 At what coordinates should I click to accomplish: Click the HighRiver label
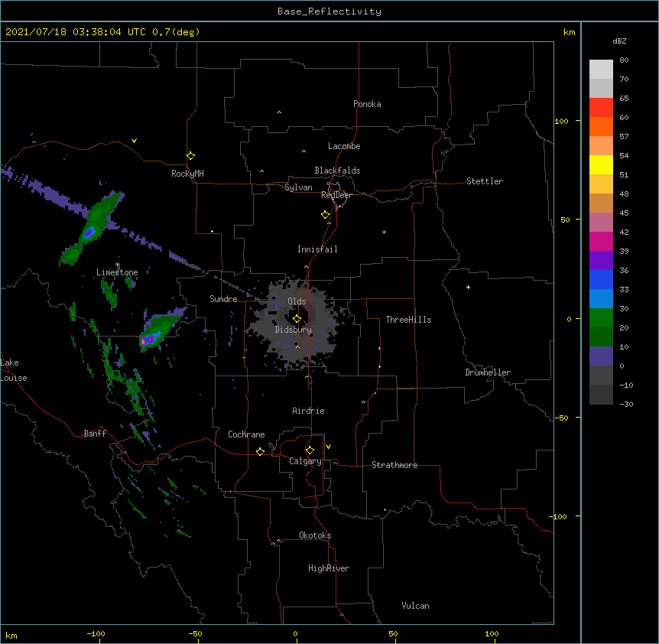[329, 568]
